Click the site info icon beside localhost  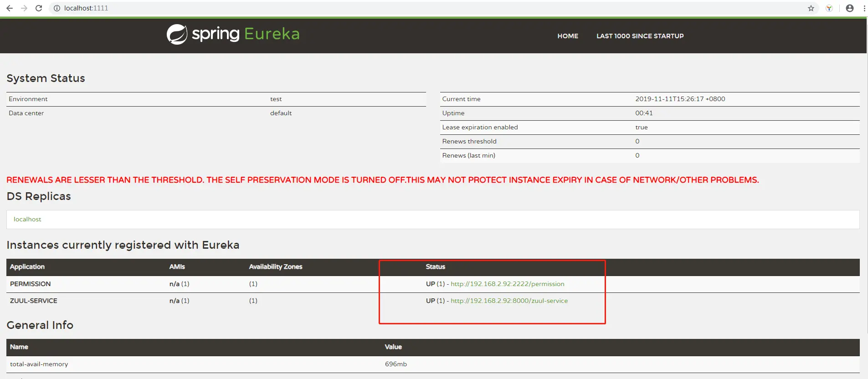click(x=57, y=8)
